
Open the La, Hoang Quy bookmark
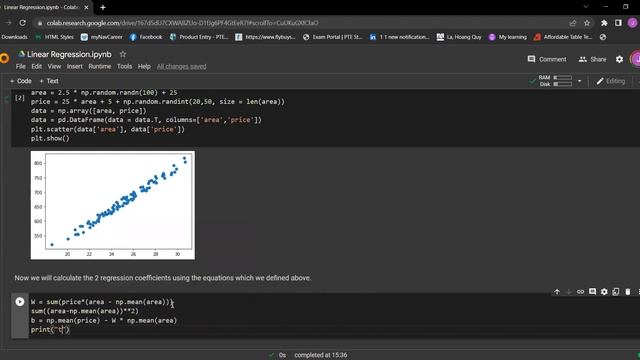coord(459,37)
